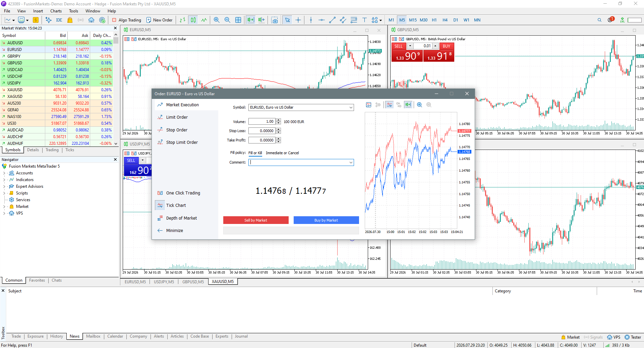Open the IDE (MetaEditor) from the toolbar
Screen dimensions: 644x348
[x=59, y=20]
